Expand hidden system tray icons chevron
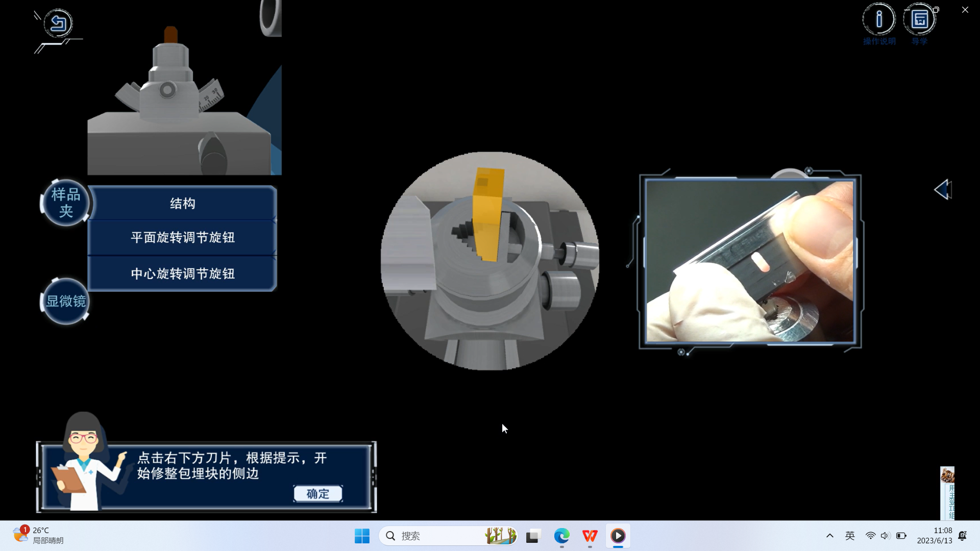980x551 pixels. pyautogui.click(x=830, y=536)
